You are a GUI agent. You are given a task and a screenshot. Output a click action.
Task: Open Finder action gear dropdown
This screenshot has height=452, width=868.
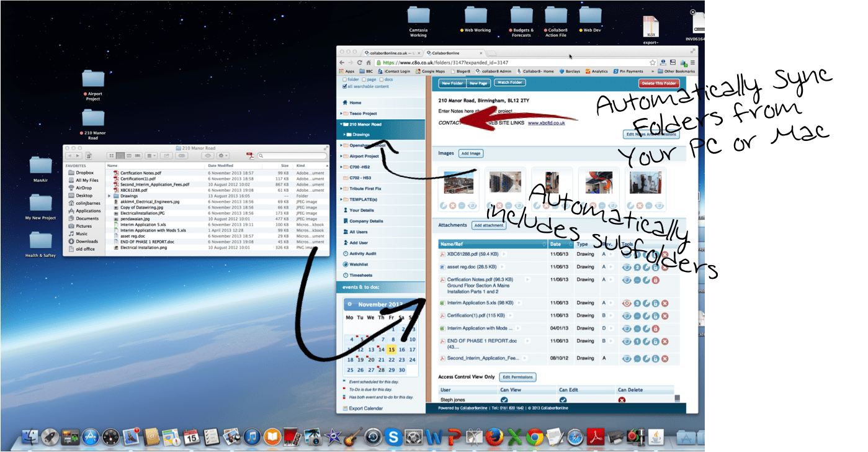[224, 155]
